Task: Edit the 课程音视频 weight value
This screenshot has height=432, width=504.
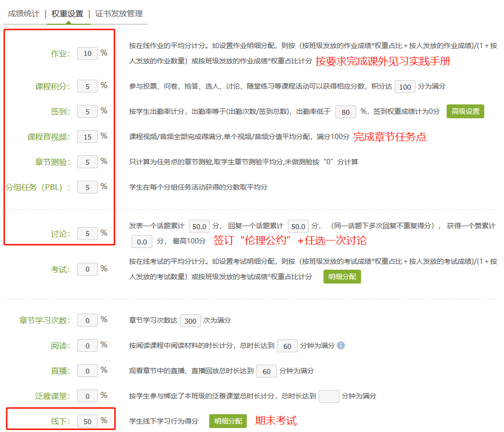Action: coord(87,136)
